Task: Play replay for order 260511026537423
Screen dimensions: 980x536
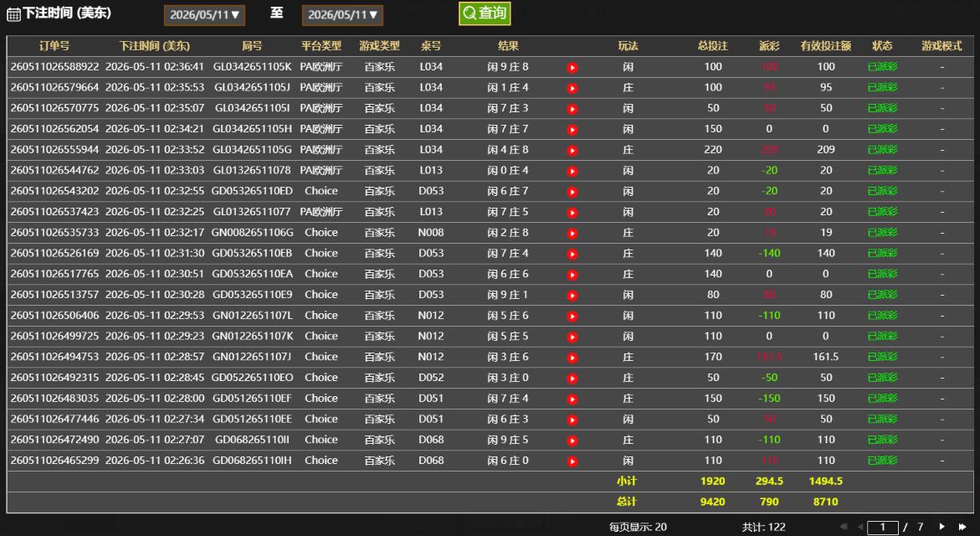Action: point(572,213)
